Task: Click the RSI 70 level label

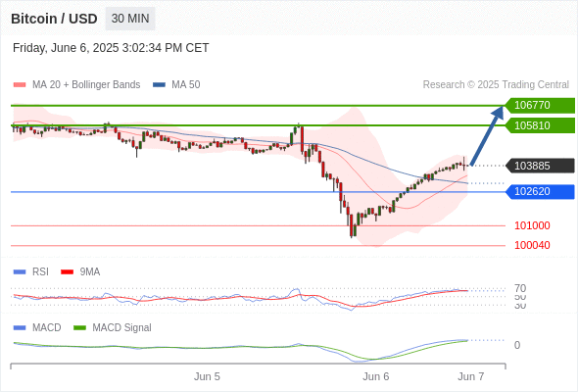Action: click(520, 288)
